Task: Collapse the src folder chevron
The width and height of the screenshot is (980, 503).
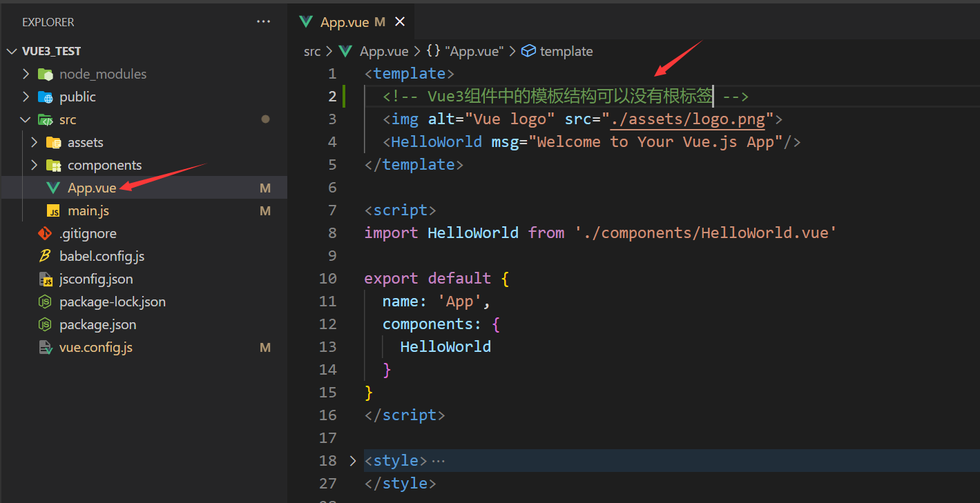Action: coord(26,119)
